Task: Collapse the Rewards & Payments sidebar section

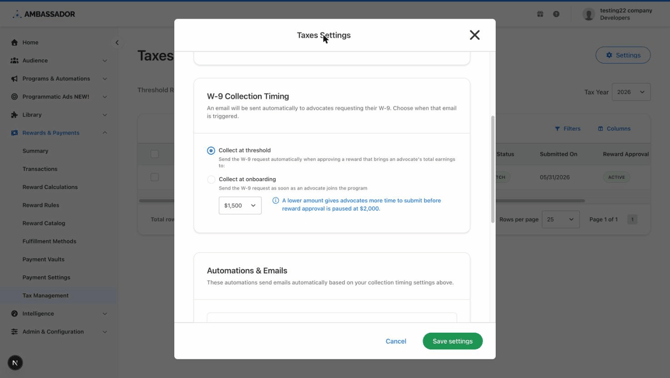Action: click(x=105, y=133)
